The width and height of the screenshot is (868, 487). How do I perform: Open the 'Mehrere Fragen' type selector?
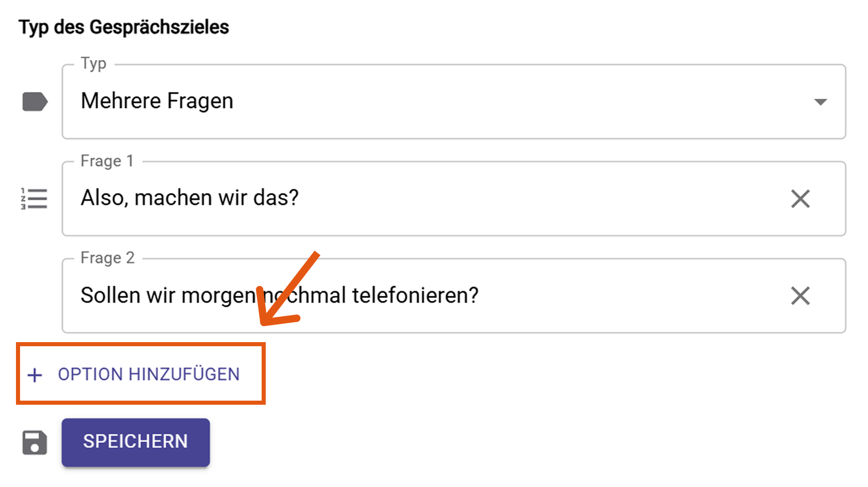pyautogui.click(x=409, y=101)
